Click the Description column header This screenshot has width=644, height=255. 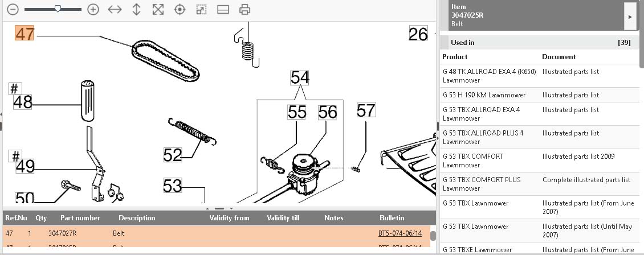click(137, 218)
